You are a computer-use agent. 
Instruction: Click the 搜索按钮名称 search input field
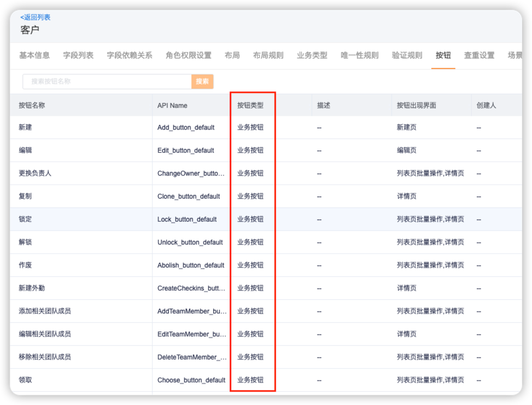pos(107,82)
